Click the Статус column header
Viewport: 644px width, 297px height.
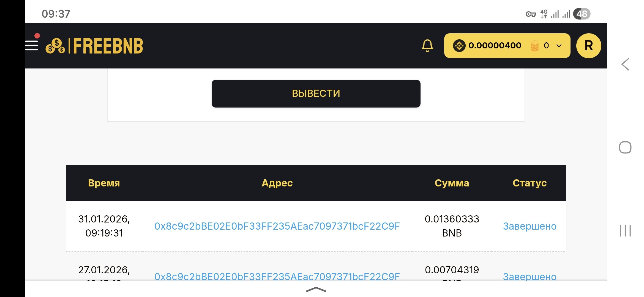[x=530, y=183]
